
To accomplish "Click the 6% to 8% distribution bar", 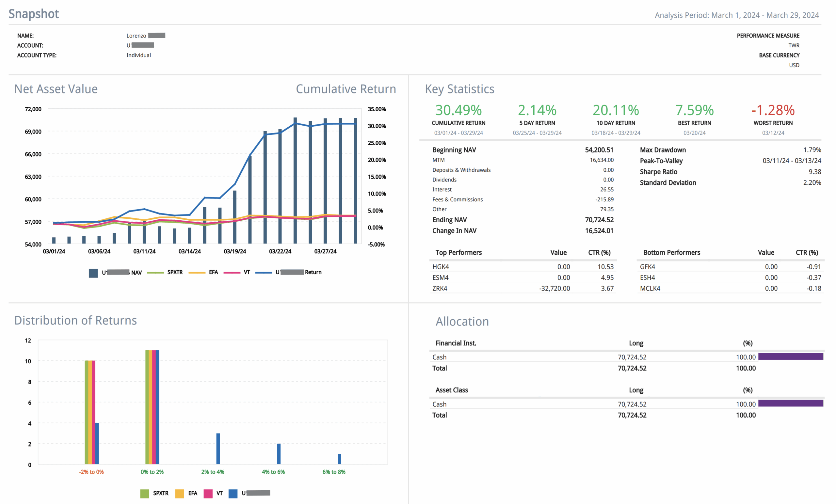I will [x=339, y=459].
